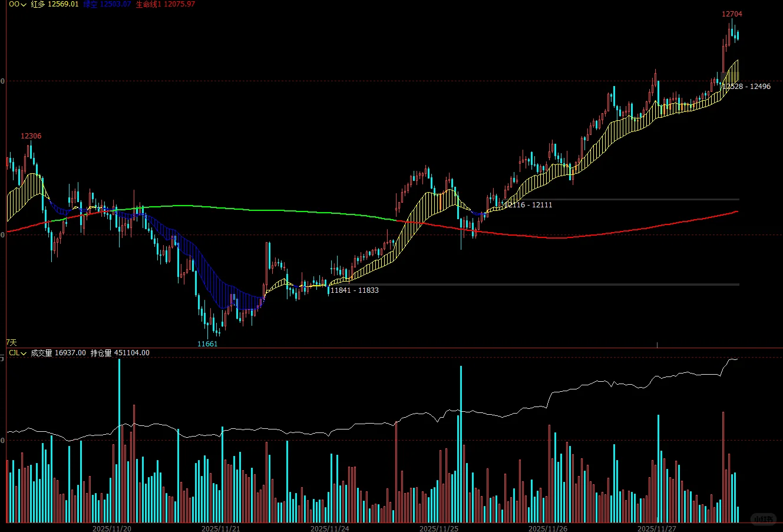Select the 2025/11/20 date on the time axis
Image resolution: width=783 pixels, height=532 pixels.
112,528
